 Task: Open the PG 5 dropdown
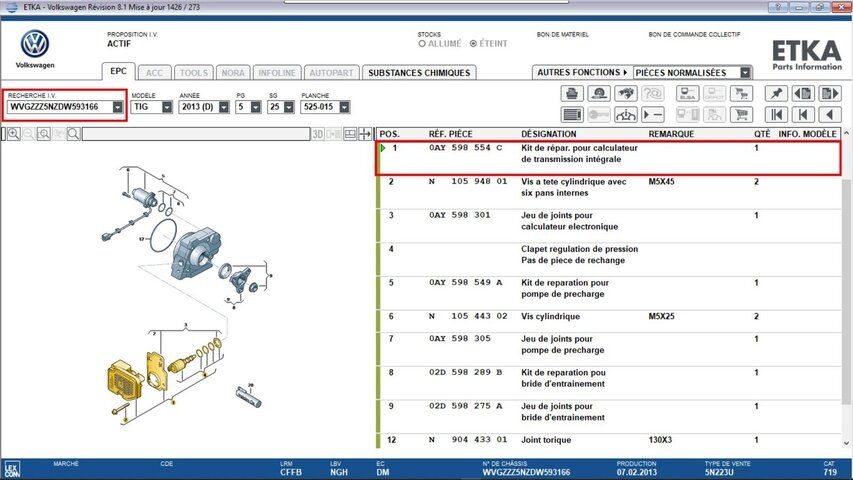click(256, 107)
